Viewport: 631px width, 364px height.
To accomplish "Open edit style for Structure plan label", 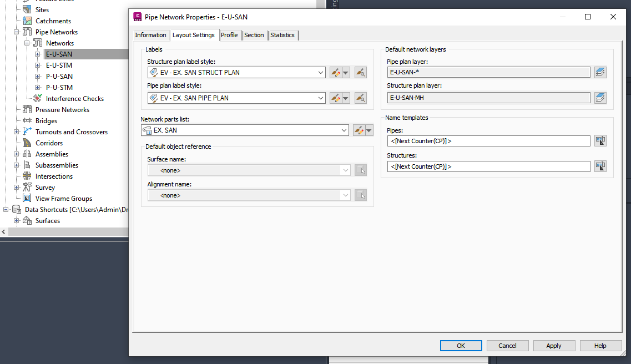I will [335, 73].
